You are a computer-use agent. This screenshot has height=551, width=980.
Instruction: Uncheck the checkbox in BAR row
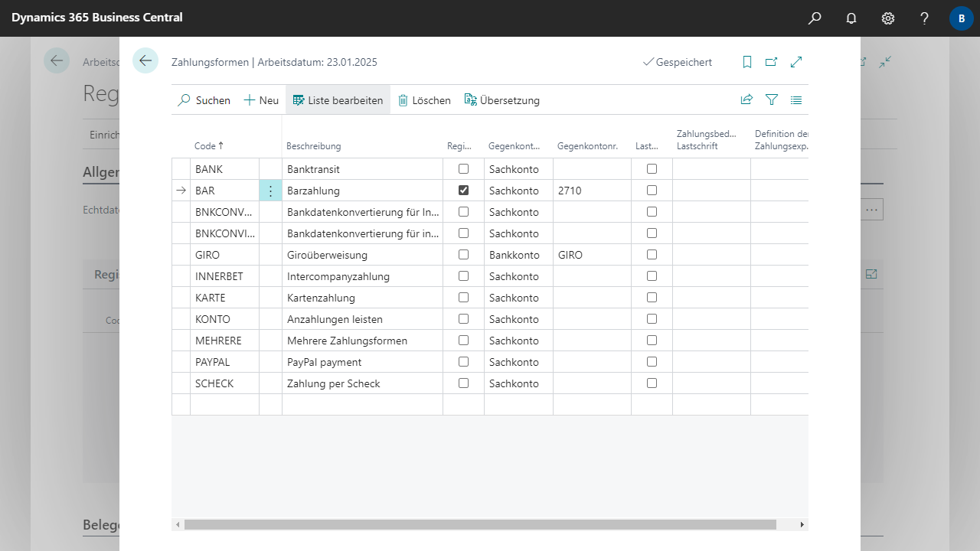[x=463, y=191]
